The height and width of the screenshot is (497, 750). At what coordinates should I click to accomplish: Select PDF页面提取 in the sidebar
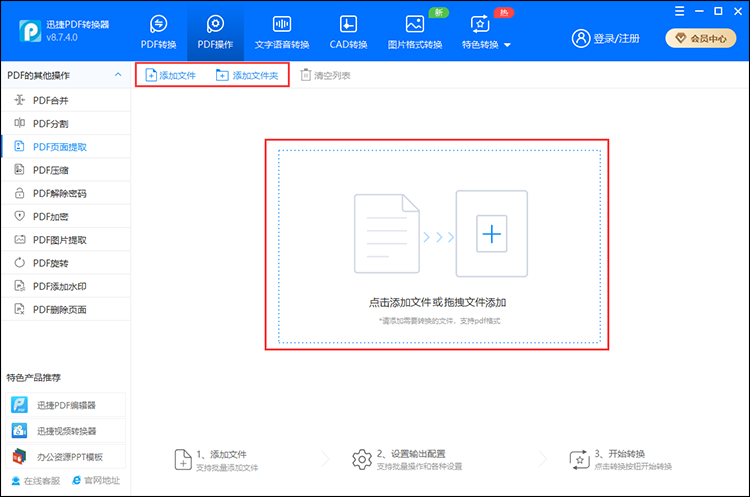(x=66, y=146)
